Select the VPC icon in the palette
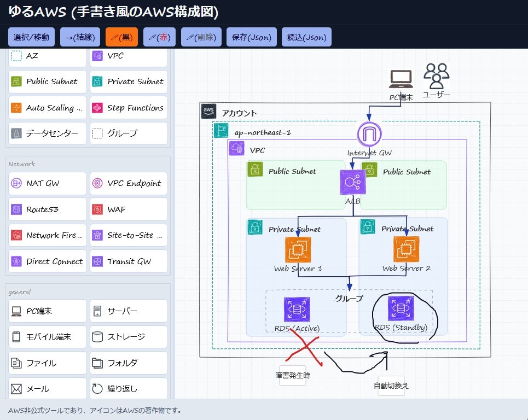Screen dimensions: 528x420 (x=128, y=56)
